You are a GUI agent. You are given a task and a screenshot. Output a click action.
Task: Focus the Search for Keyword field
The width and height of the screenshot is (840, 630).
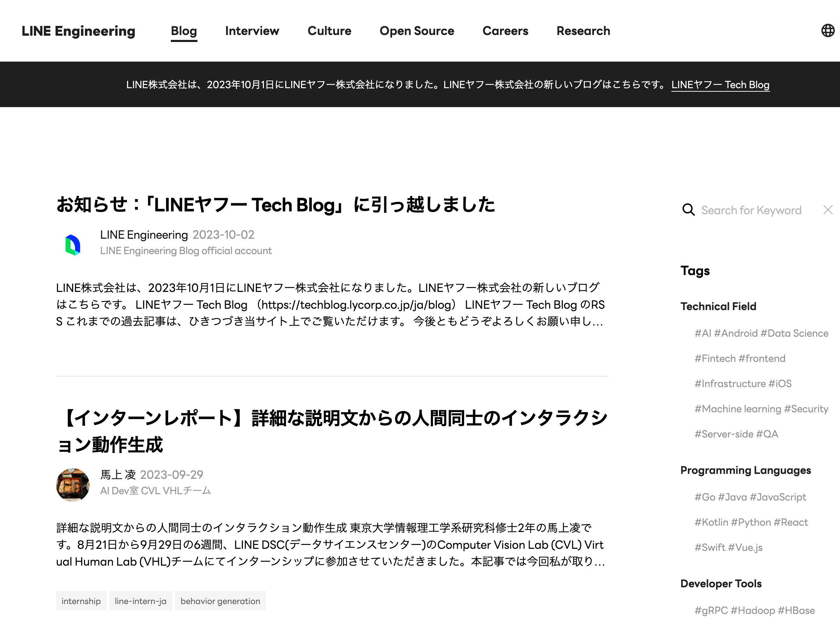[x=751, y=210]
